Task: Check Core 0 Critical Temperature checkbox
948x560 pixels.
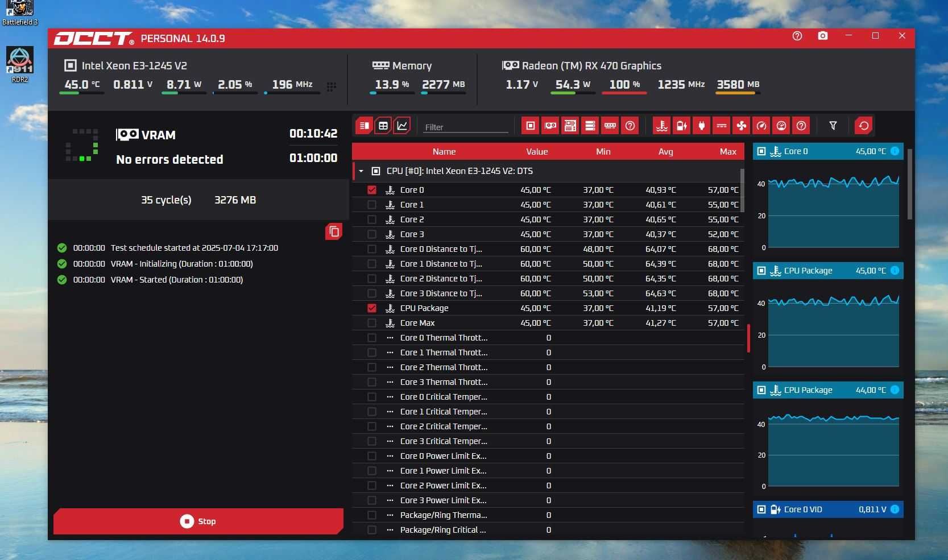Action: [372, 397]
